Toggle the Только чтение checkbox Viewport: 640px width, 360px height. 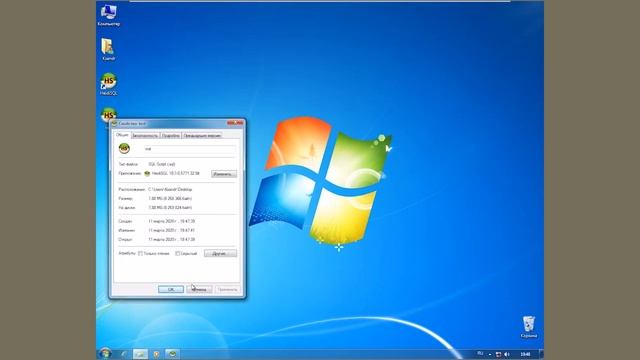[140, 253]
